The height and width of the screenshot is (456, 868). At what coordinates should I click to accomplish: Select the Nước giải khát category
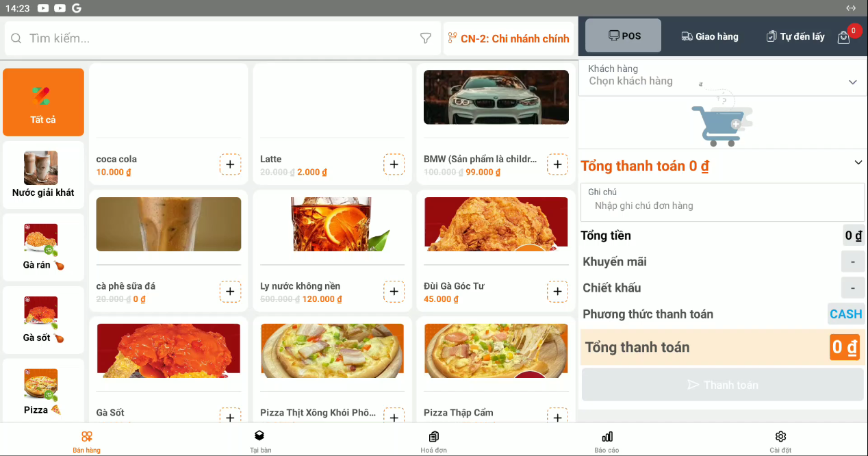tap(43, 175)
